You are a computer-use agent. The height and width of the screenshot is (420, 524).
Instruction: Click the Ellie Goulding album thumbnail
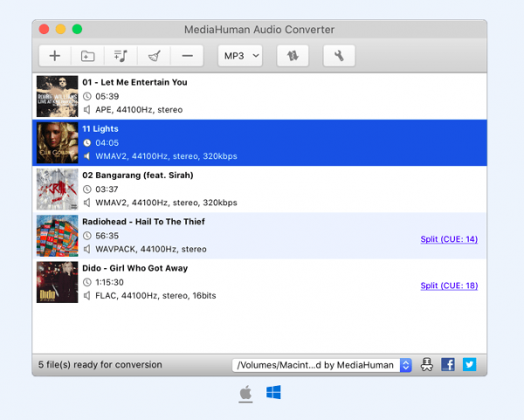pyautogui.click(x=57, y=142)
